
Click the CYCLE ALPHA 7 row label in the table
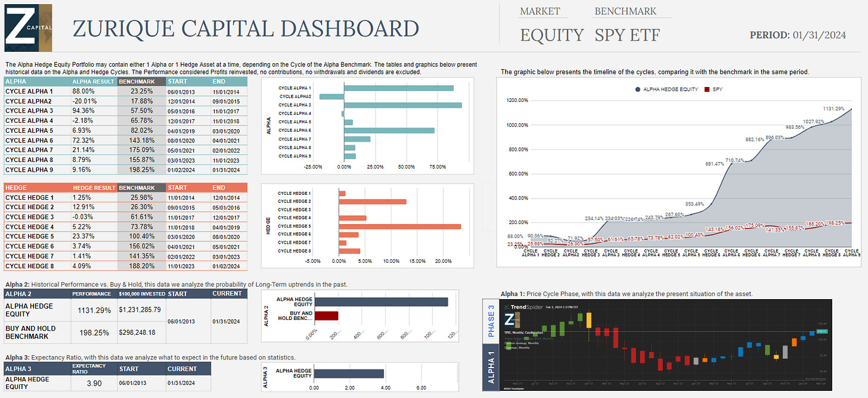pyautogui.click(x=29, y=150)
